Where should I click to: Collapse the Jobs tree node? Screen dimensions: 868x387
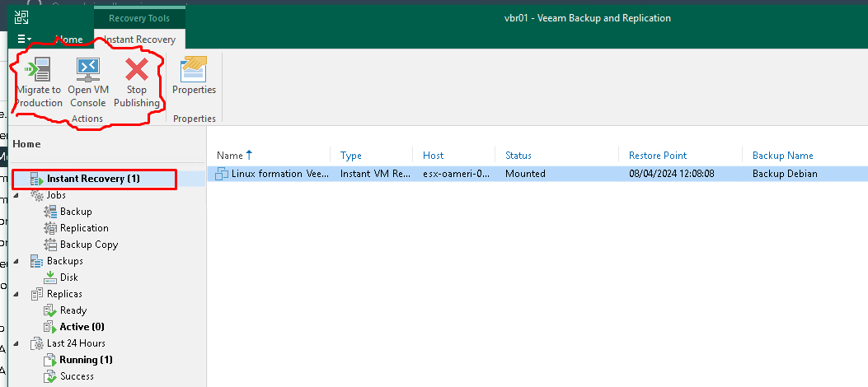tap(16, 195)
